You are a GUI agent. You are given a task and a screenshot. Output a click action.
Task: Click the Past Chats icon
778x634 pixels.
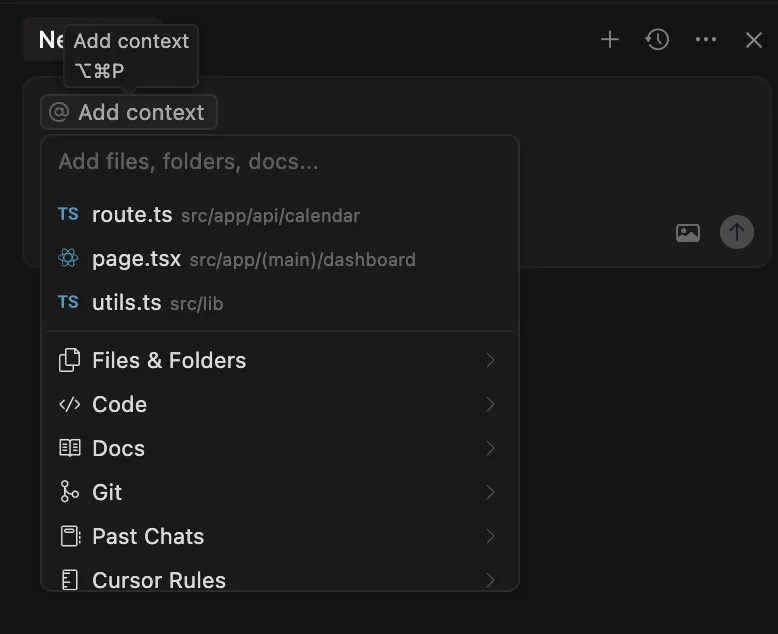tap(69, 536)
